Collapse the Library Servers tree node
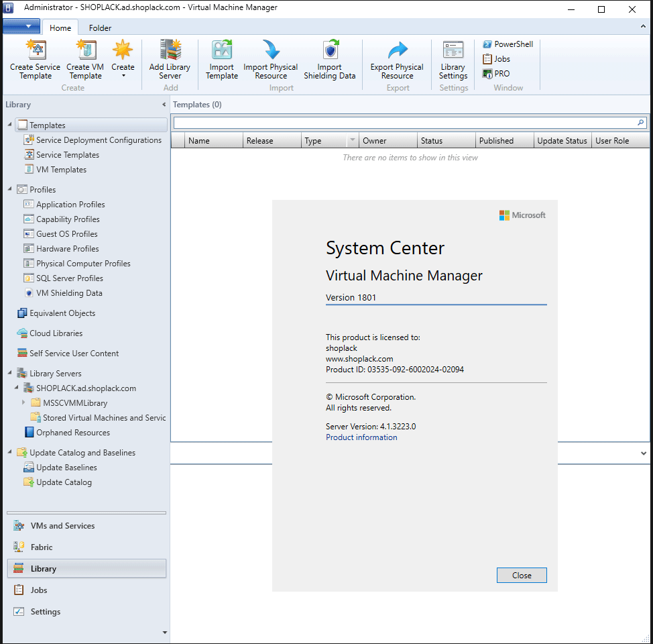Viewport: 653px width, 644px height. click(x=9, y=372)
